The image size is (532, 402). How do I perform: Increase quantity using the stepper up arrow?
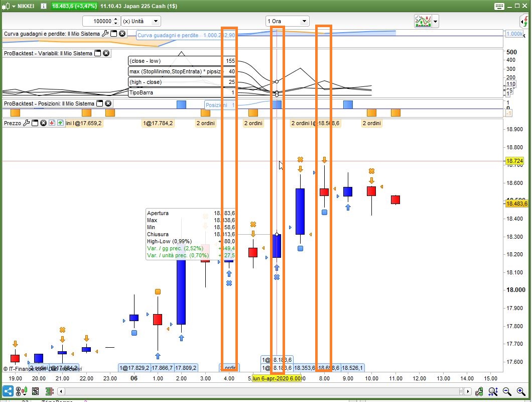[x=116, y=19]
